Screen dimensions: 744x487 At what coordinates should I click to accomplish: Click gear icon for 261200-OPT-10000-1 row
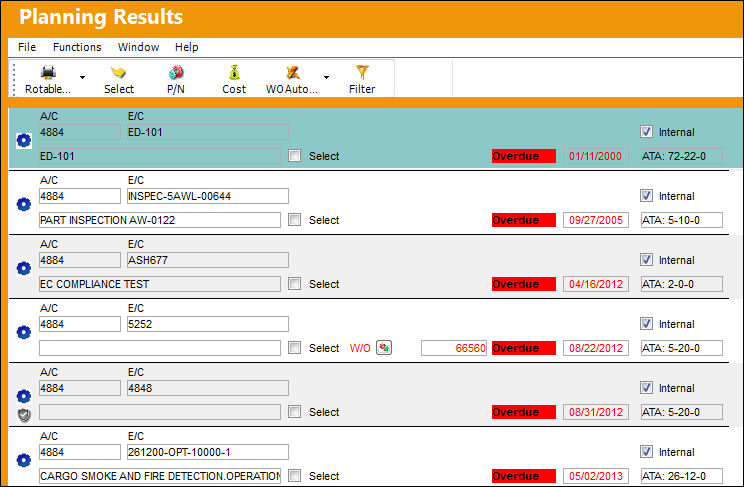(x=24, y=460)
